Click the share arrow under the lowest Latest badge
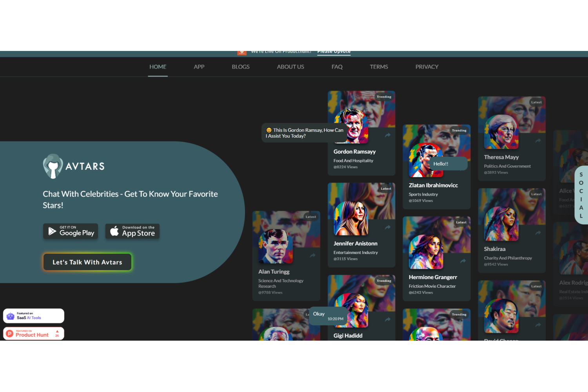 (538, 325)
